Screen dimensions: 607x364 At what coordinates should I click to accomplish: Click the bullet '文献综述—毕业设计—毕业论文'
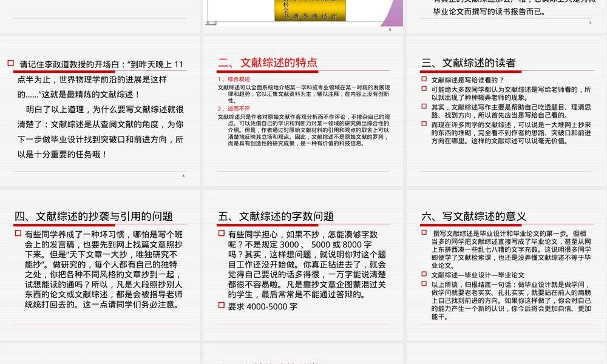pos(478,275)
